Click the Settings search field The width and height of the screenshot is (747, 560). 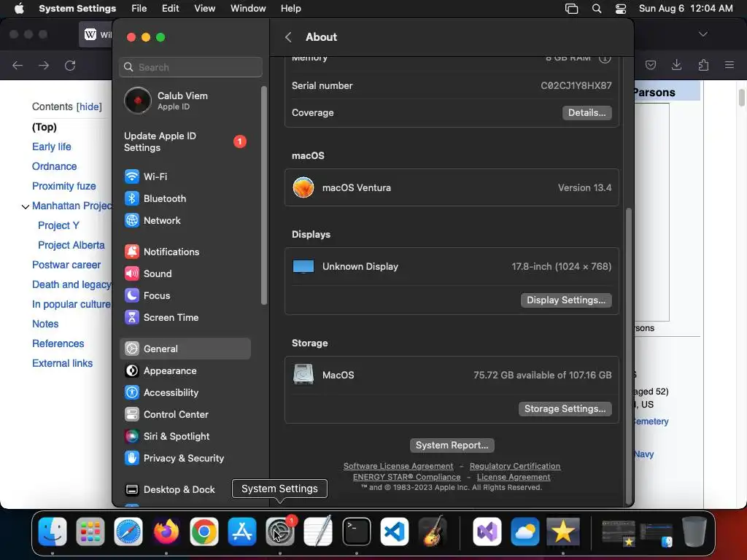tap(190, 67)
